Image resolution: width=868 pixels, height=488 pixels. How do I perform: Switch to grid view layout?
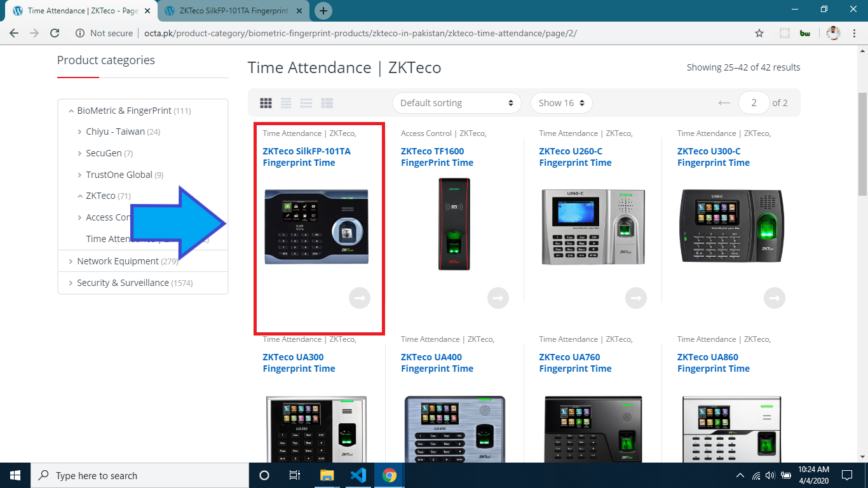pyautogui.click(x=266, y=103)
